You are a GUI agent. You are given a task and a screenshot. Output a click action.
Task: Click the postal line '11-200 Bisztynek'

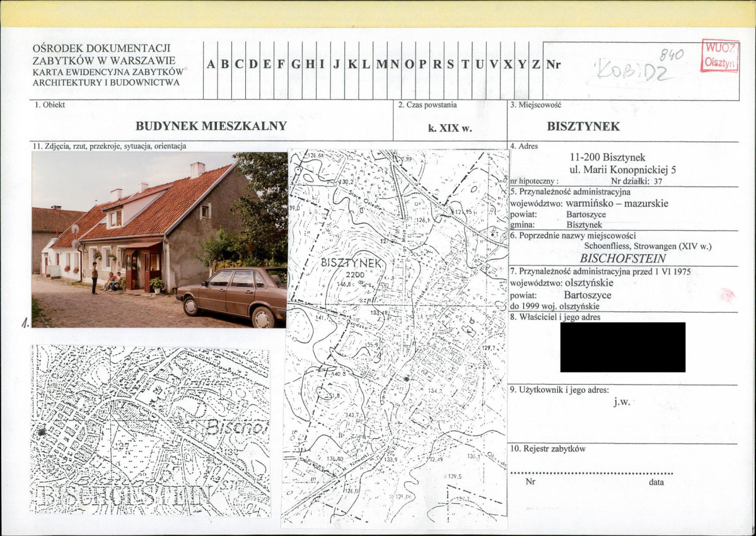607,157
